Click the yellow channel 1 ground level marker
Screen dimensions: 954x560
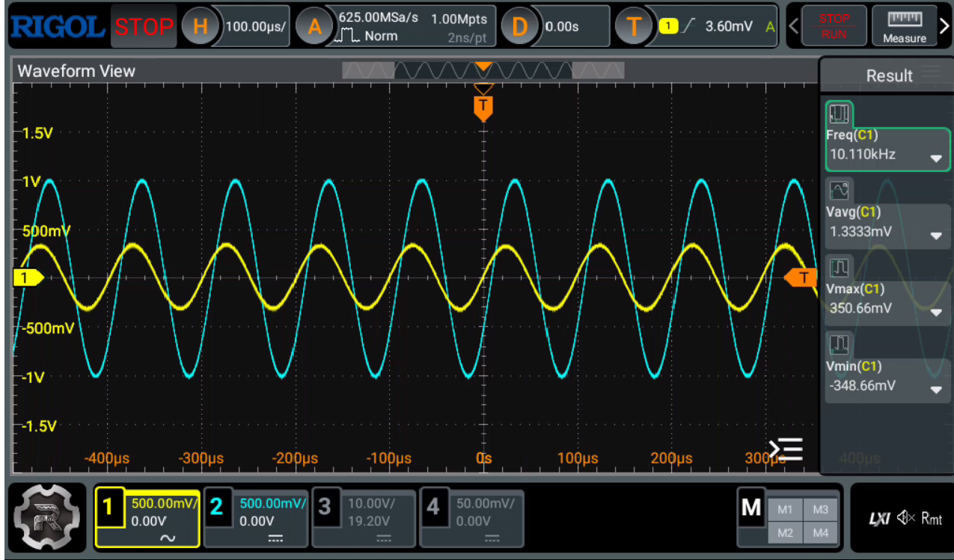(x=28, y=277)
